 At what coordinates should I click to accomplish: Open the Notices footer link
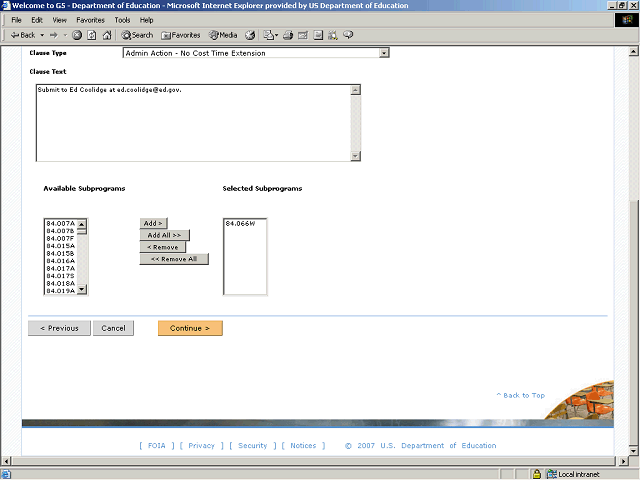click(x=303, y=446)
